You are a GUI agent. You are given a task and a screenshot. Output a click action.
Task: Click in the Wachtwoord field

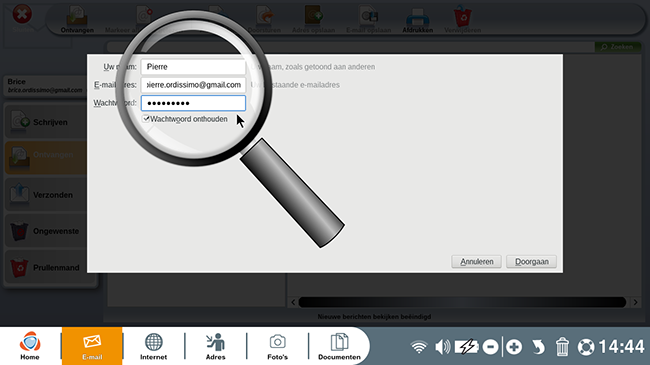[x=193, y=103]
